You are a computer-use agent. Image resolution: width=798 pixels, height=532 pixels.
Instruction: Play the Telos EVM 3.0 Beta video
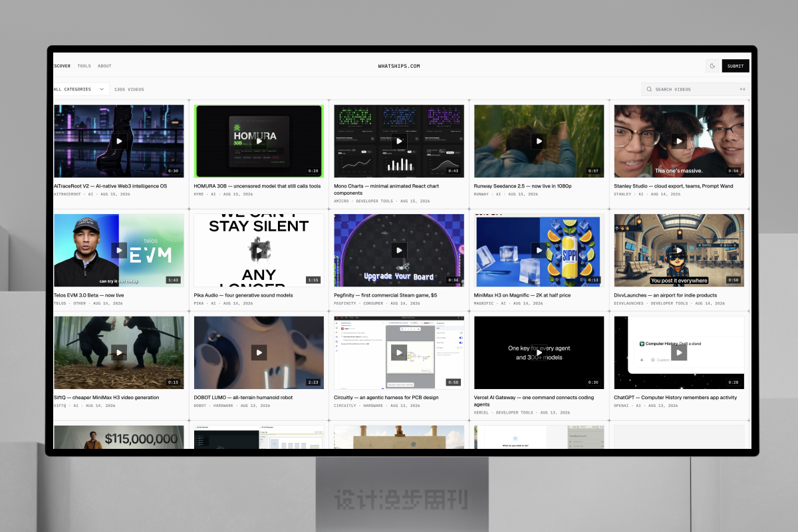pyautogui.click(x=119, y=250)
